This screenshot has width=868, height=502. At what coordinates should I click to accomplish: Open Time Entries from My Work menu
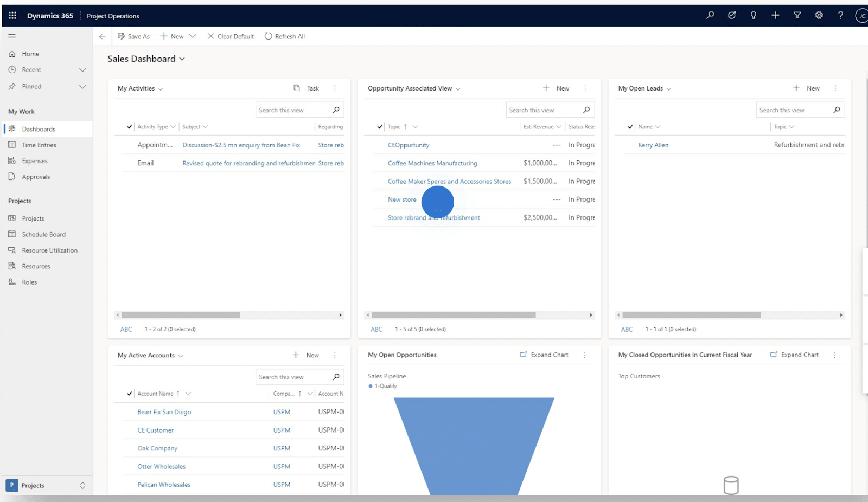click(38, 145)
